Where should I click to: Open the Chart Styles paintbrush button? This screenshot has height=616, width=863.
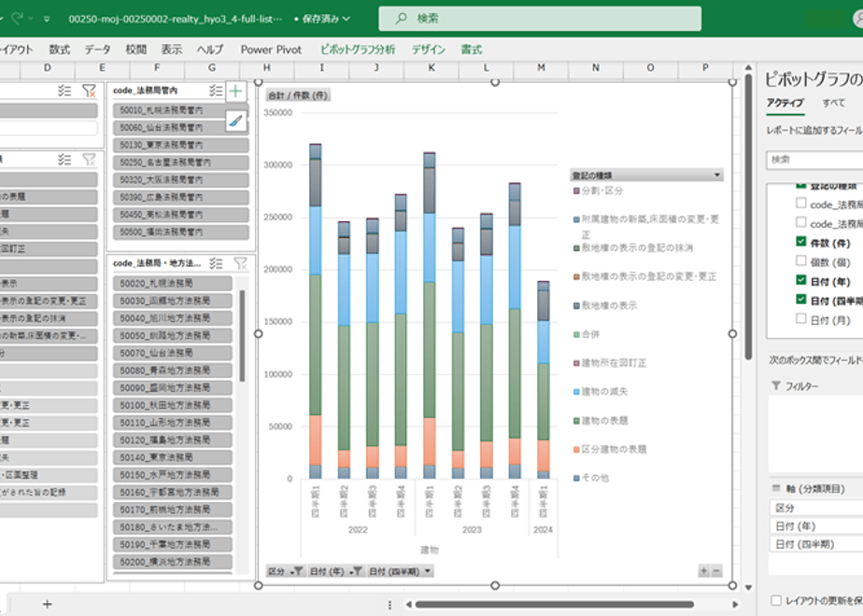235,120
